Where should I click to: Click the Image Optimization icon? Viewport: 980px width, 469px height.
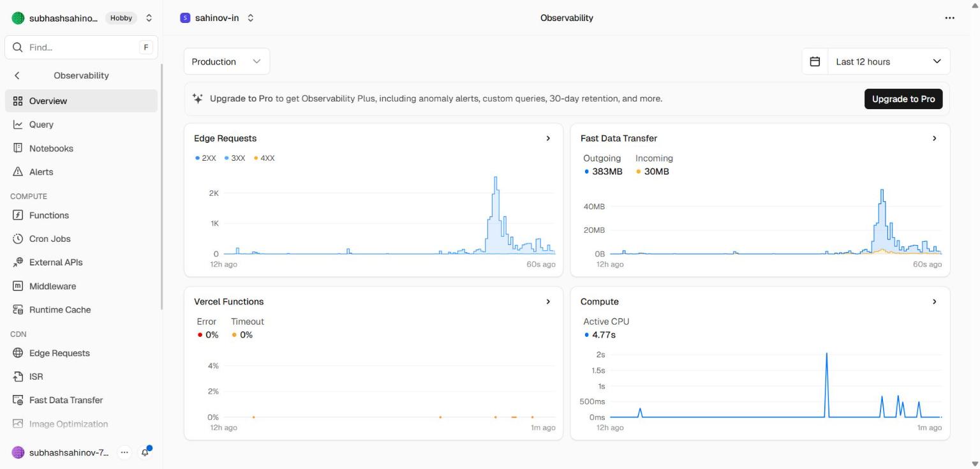(x=18, y=424)
